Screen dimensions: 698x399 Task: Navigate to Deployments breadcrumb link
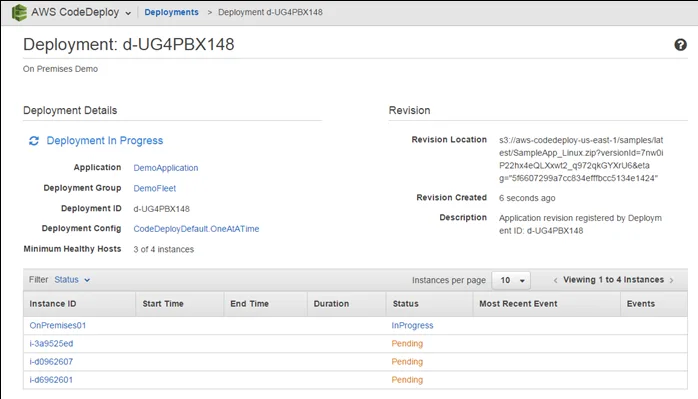(171, 12)
